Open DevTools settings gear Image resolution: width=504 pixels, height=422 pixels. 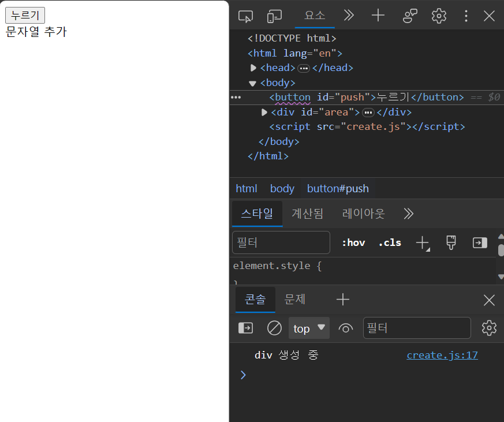click(x=439, y=16)
